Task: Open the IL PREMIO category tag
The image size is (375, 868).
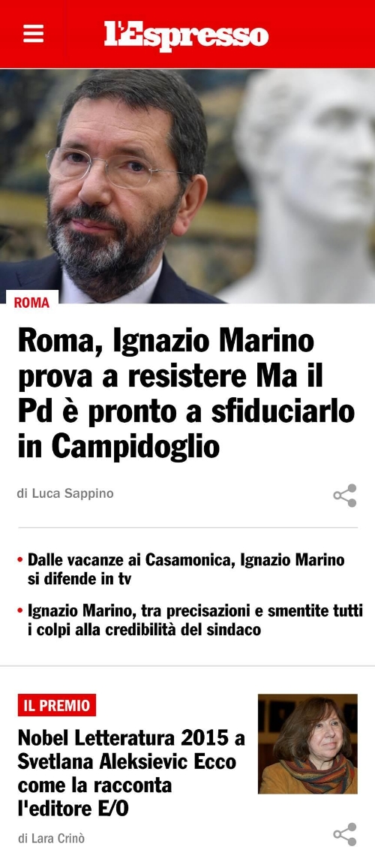Action: click(x=57, y=705)
